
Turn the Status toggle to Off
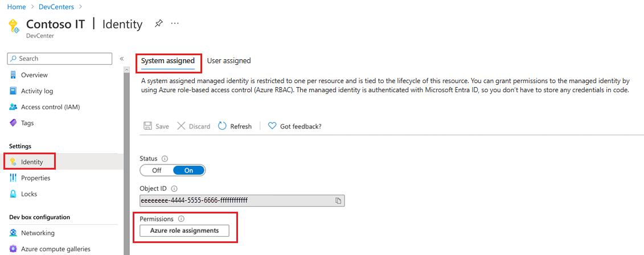point(157,170)
